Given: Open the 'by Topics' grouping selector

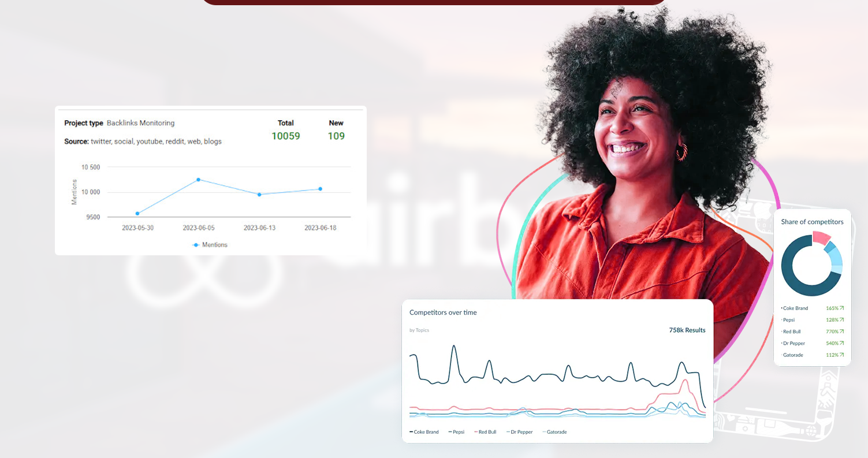Looking at the screenshot, I should click(419, 330).
